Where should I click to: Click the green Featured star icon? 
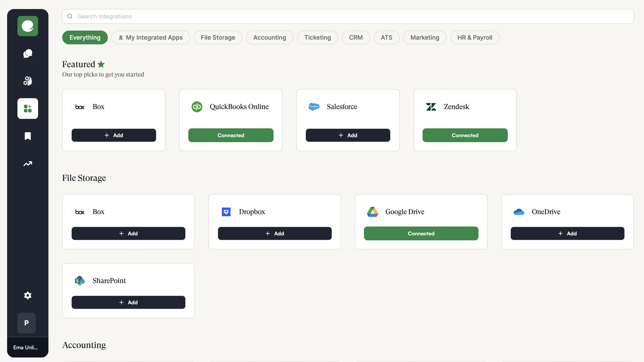pyautogui.click(x=101, y=64)
